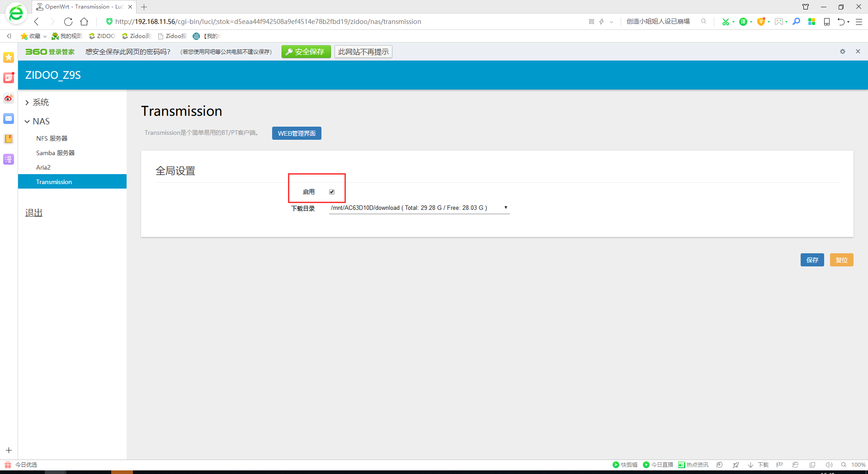868x474 pixels.
Task: Select Aria2 in the NAS menu
Action: pos(43,167)
